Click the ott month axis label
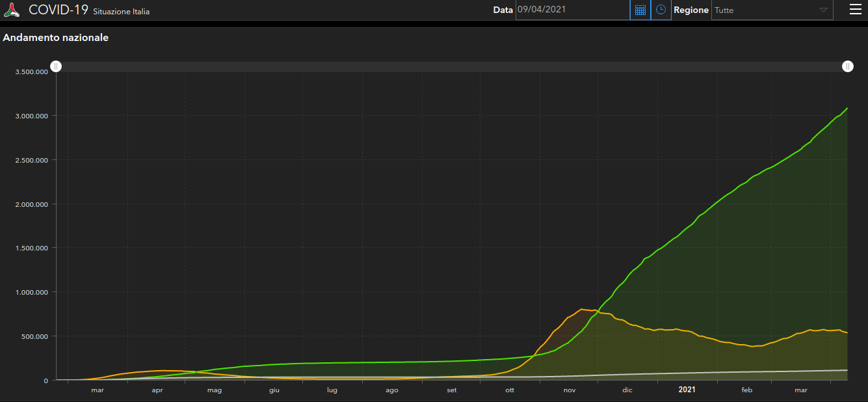 point(510,390)
